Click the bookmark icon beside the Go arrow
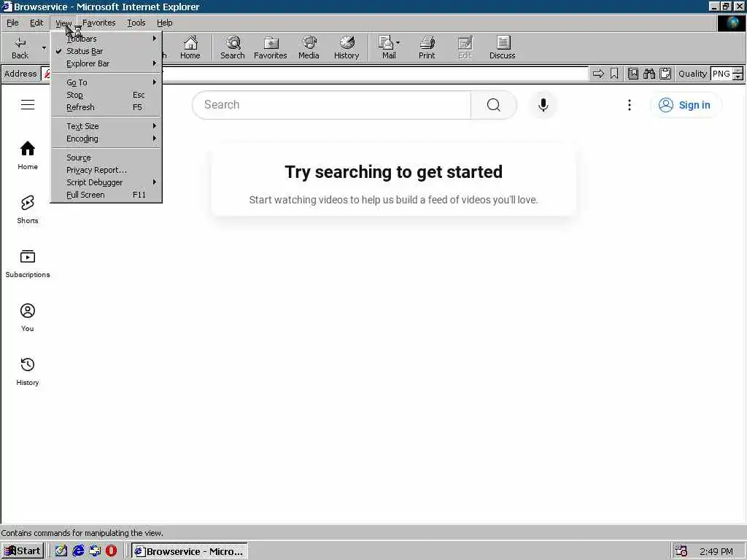The image size is (747, 560). pos(614,74)
